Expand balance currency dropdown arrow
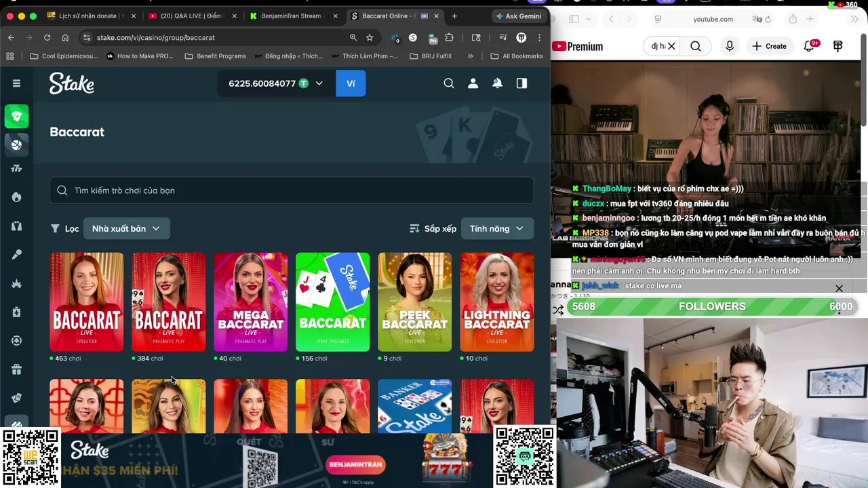Image resolution: width=868 pixels, height=488 pixels. click(319, 83)
